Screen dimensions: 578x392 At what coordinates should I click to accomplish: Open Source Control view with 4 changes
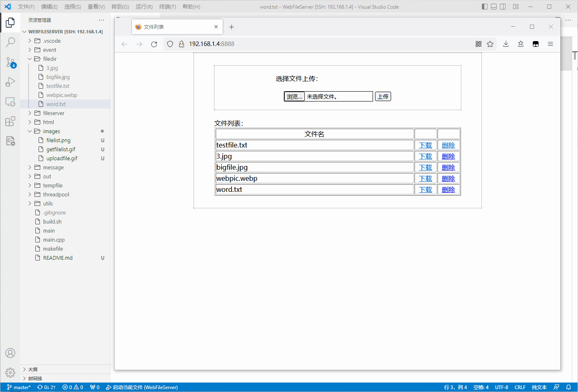click(10, 62)
